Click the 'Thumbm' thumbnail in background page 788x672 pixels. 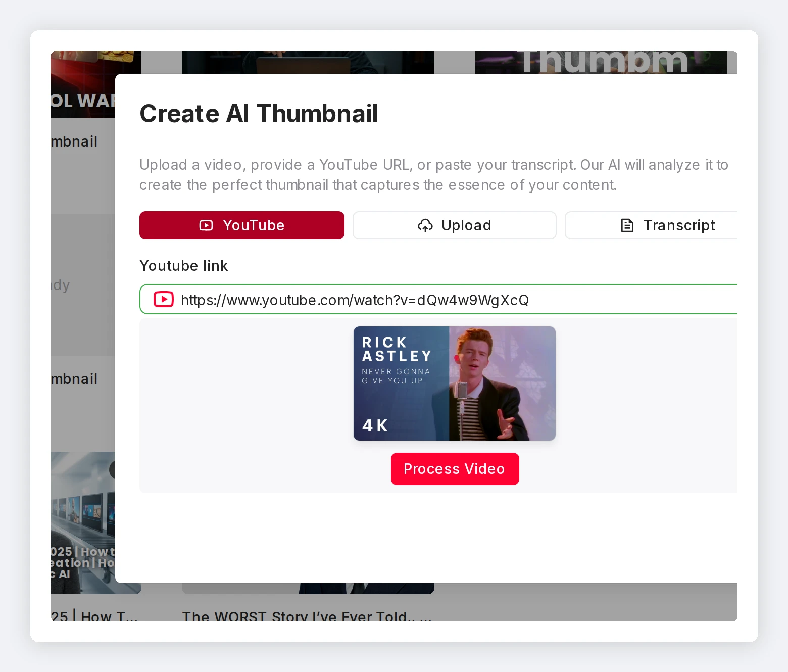click(601, 62)
